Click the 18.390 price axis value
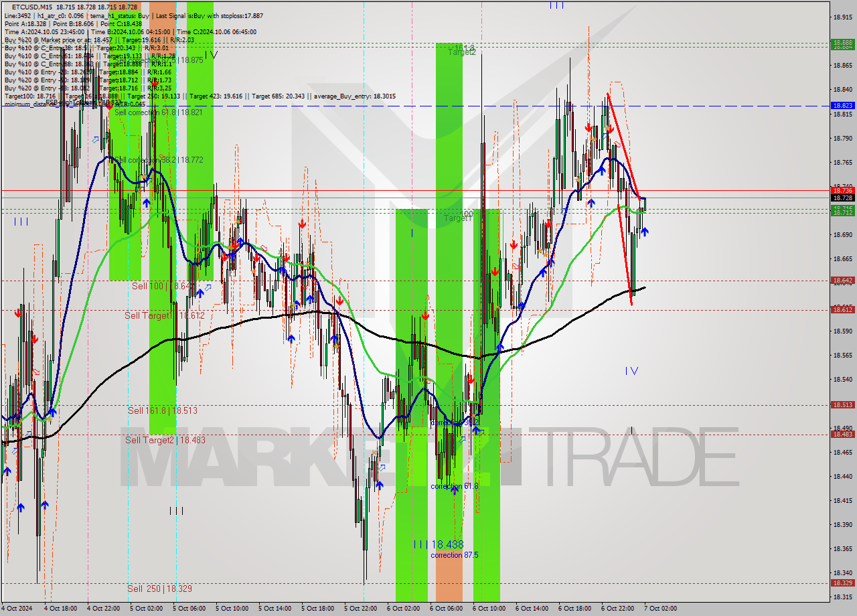Screen dimensions: 857x616 842,525
